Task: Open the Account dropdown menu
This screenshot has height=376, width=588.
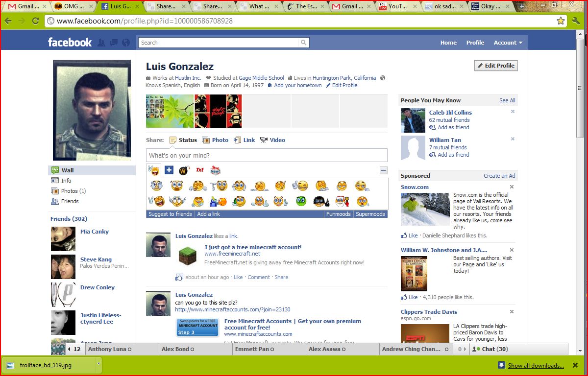Action: click(508, 43)
